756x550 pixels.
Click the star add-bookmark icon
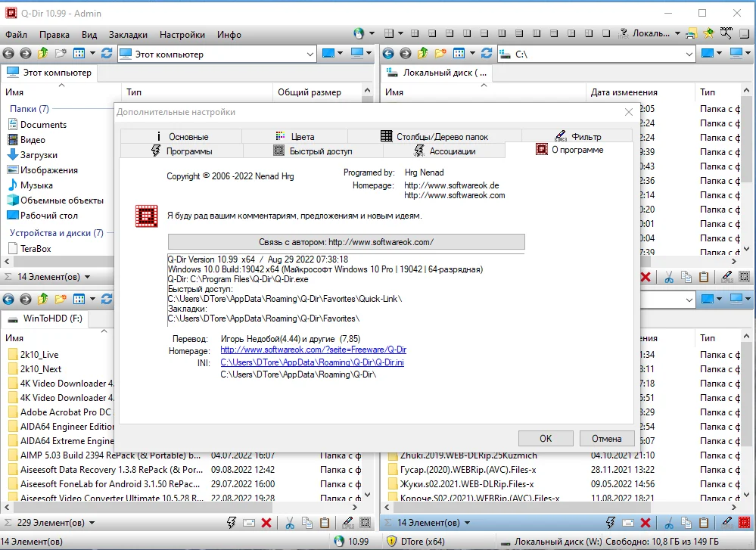click(x=708, y=33)
